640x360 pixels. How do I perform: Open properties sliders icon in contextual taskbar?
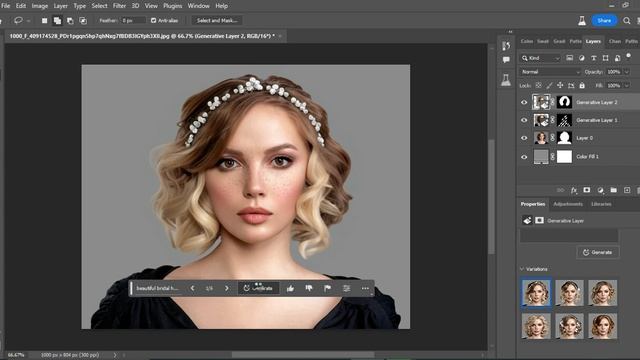[347, 288]
